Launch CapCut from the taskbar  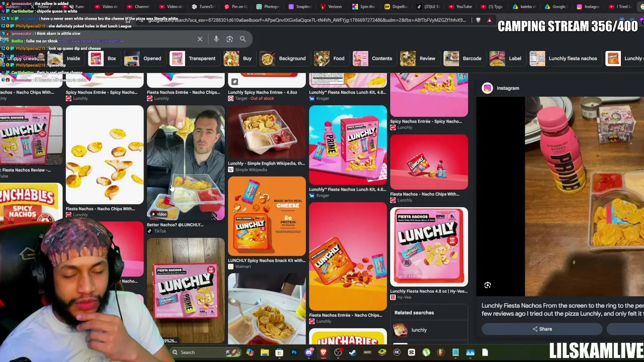[412, 352]
